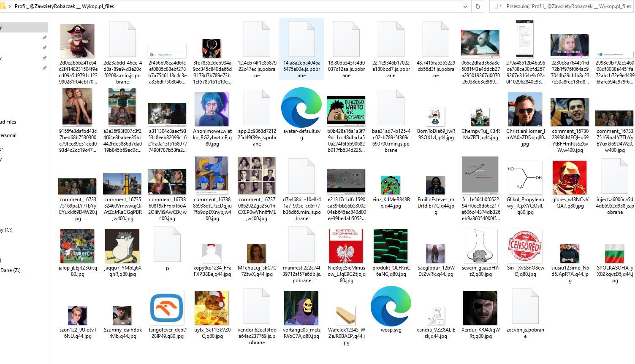
Task: Select the app.2c9368d7212 js.pobrane file
Action: click(257, 108)
